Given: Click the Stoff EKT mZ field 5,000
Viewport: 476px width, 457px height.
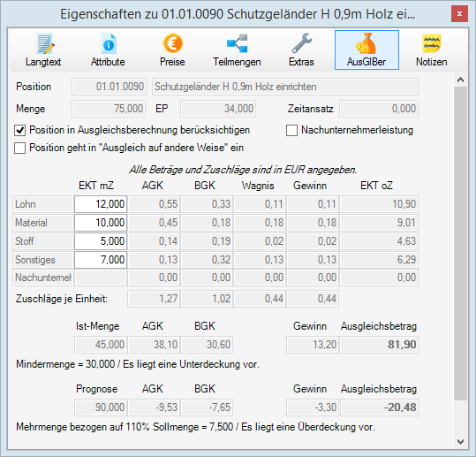Looking at the screenshot, I should 101,241.
